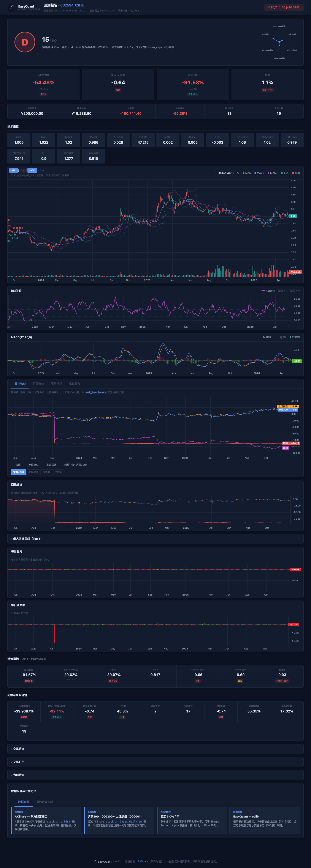Expand the 交易日历 section
Image resolution: width=311 pixels, height=868 pixels.
pyautogui.click(x=155, y=762)
